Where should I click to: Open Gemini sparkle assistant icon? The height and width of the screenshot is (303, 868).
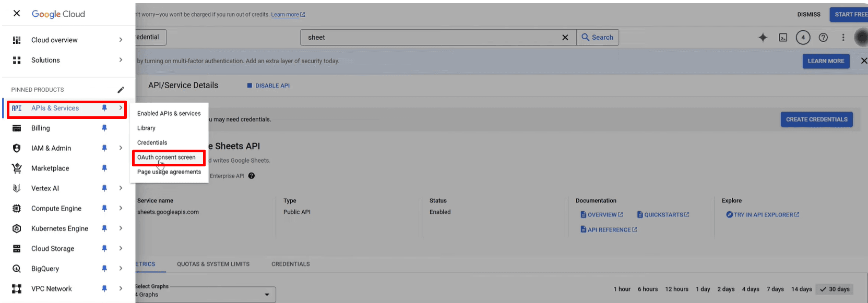(763, 38)
